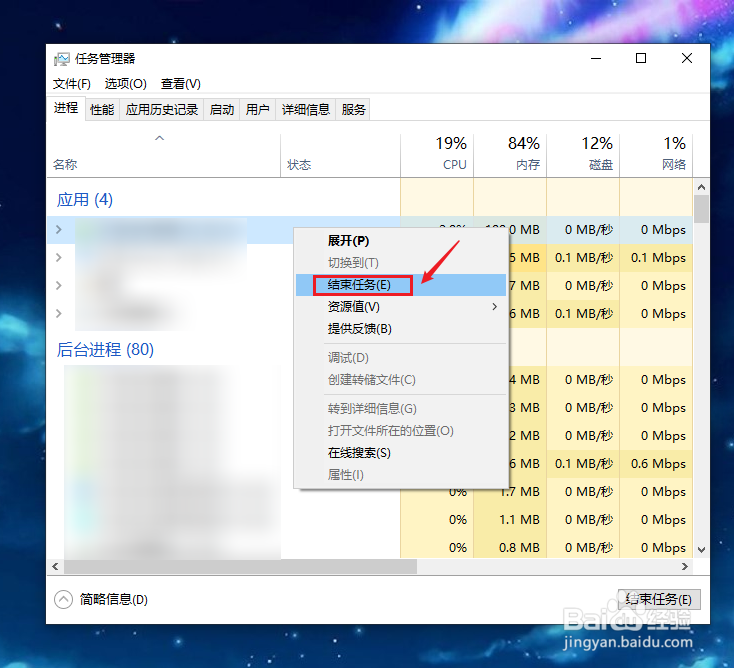734x668 pixels.
Task: Click the 简略信息 collapse arrow icon
Action: 63,599
